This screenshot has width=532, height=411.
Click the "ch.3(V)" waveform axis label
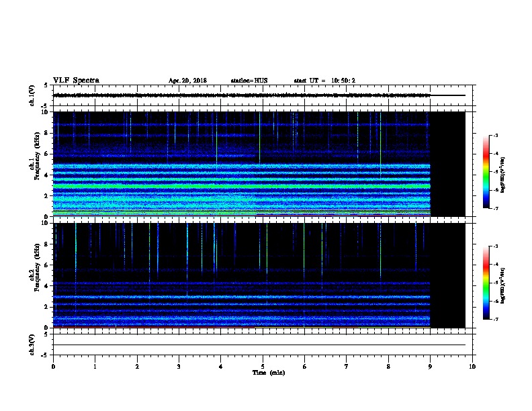(32, 345)
